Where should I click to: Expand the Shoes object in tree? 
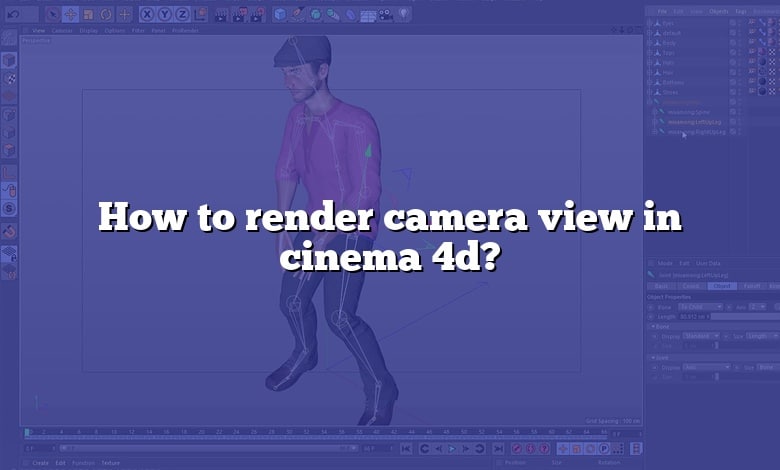pyautogui.click(x=650, y=92)
